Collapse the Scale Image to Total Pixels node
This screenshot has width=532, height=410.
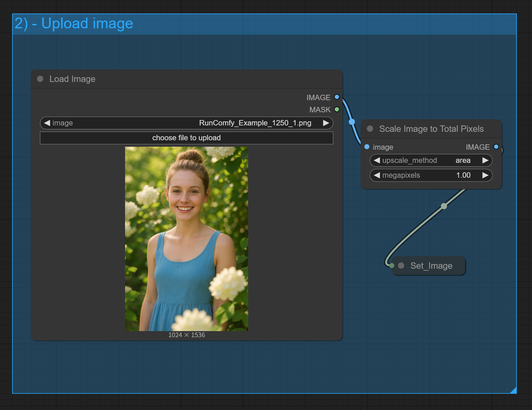point(370,129)
